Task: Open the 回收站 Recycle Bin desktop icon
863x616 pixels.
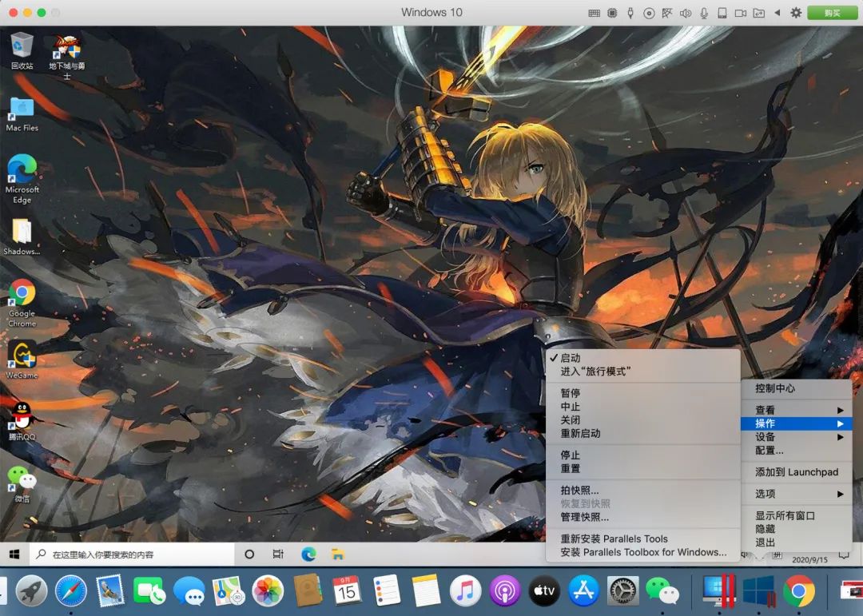Action: click(22, 50)
